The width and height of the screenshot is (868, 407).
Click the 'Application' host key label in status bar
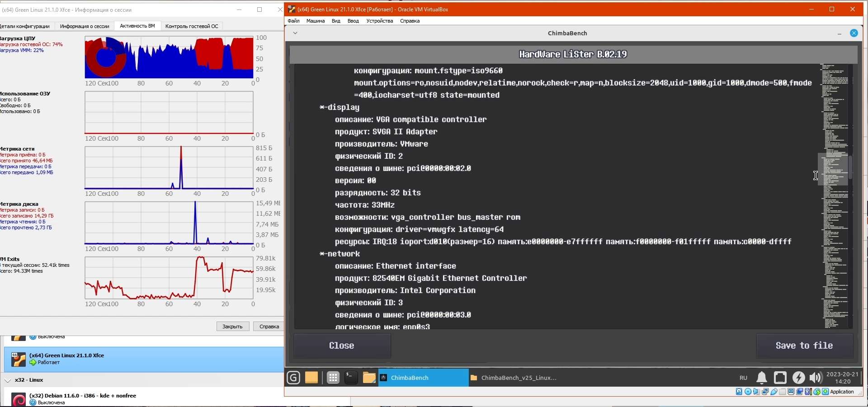[x=842, y=392]
